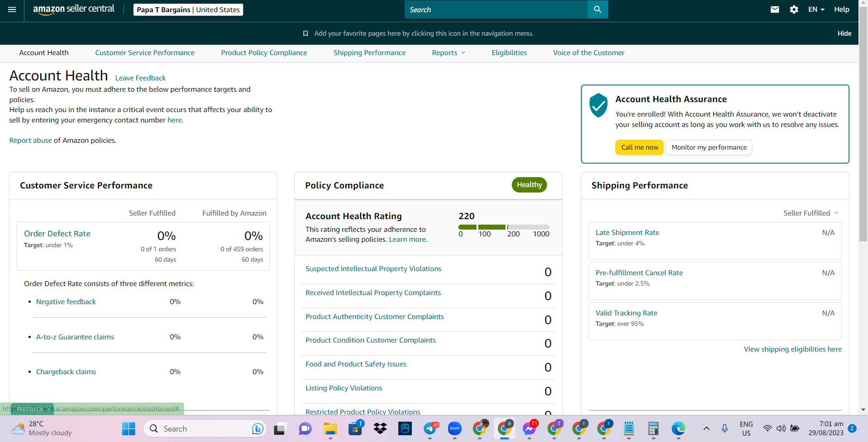The image size is (868, 442).
Task: Open the weather widget on the taskbar
Action: [42, 428]
